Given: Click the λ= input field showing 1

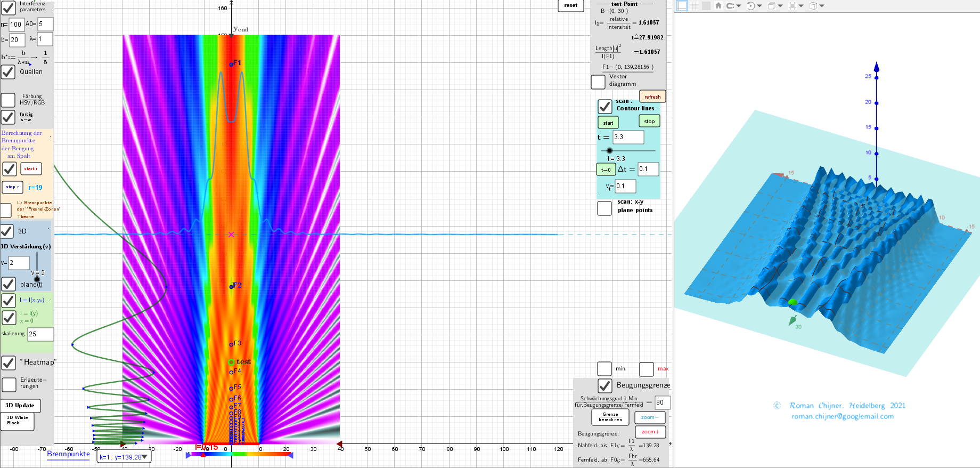Looking at the screenshot, I should pos(45,39).
